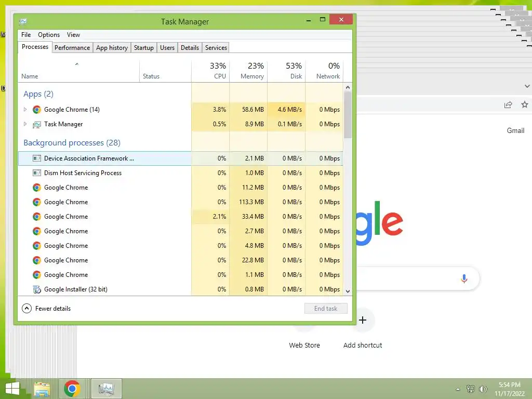Screen dimensions: 532x399
Task: Click the chevron dropdown in Chrome tab strip
Action: (527, 86)
